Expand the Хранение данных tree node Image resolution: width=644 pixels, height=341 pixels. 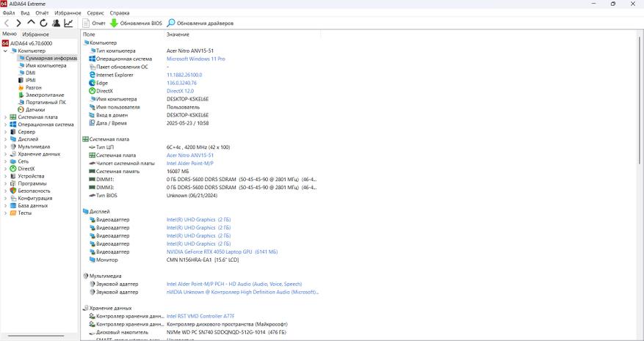pos(5,154)
